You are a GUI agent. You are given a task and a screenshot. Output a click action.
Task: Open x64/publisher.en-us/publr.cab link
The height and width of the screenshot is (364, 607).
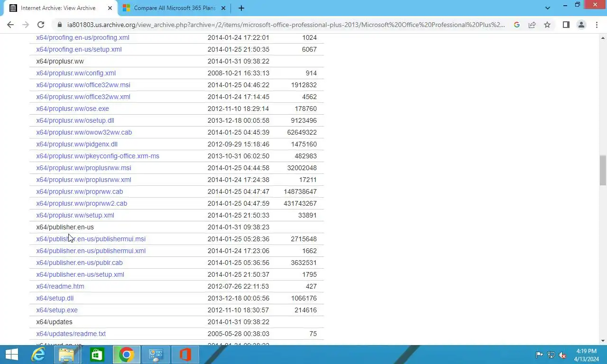click(79, 263)
